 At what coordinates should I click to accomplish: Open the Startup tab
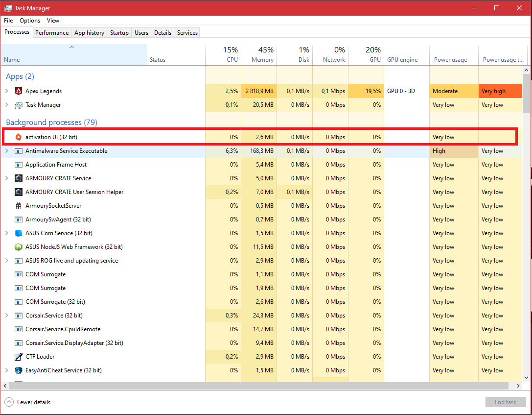coord(119,33)
